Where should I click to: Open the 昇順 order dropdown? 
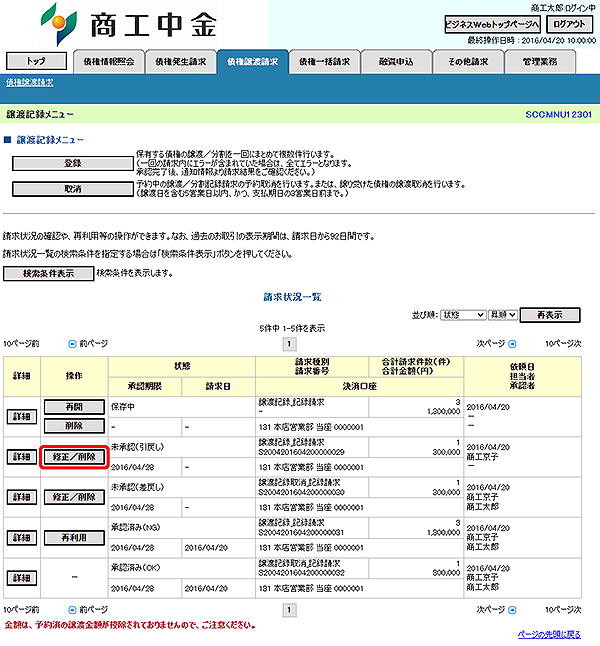pos(503,315)
